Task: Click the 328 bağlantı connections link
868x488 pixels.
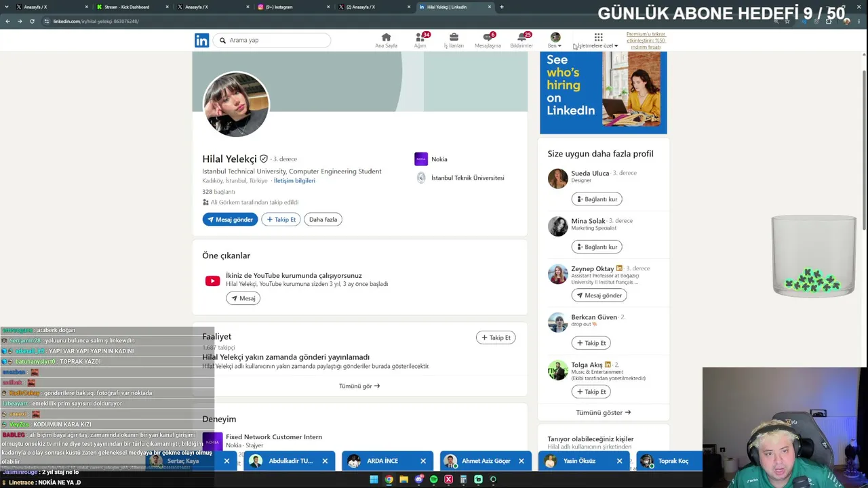Action: pos(218,192)
